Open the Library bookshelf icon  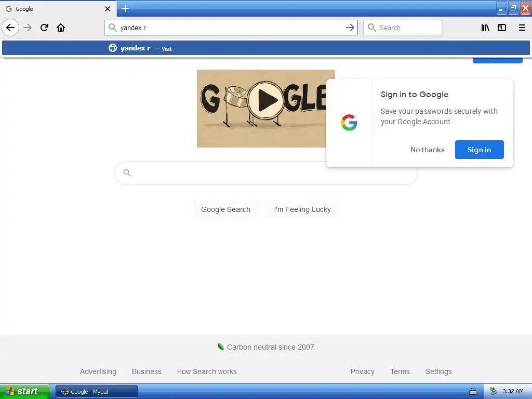[x=485, y=28]
